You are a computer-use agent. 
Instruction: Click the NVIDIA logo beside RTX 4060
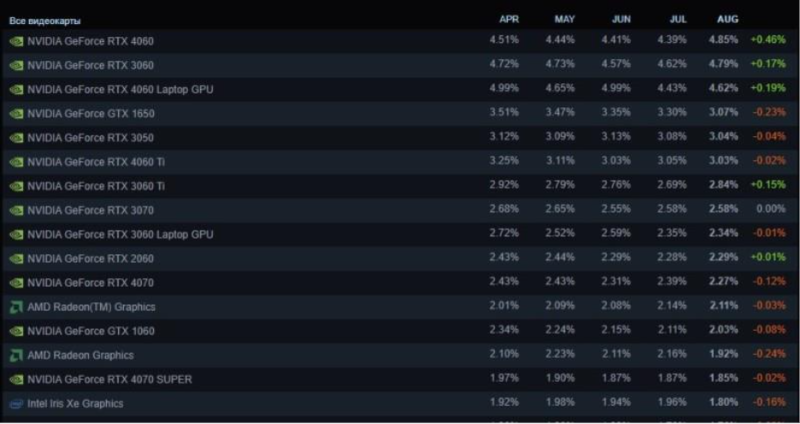tap(16, 41)
